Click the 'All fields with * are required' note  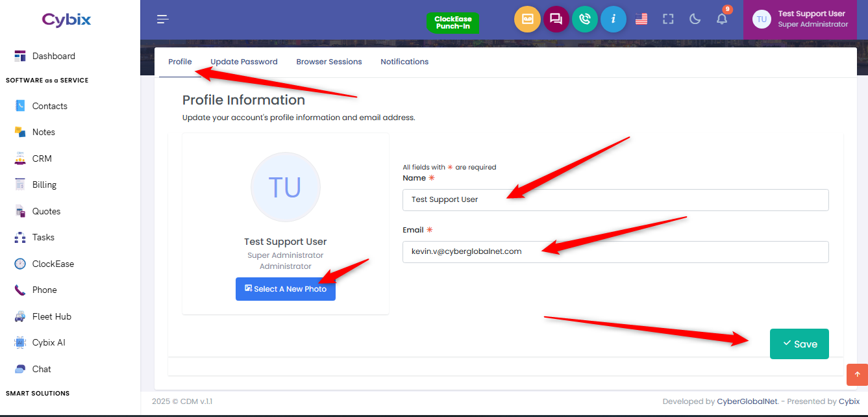[x=449, y=167]
